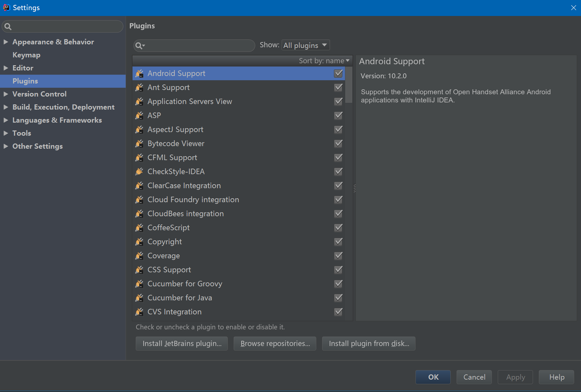581x392 pixels.
Task: Uncheck the CFML Support checkbox
Action: pos(338,158)
